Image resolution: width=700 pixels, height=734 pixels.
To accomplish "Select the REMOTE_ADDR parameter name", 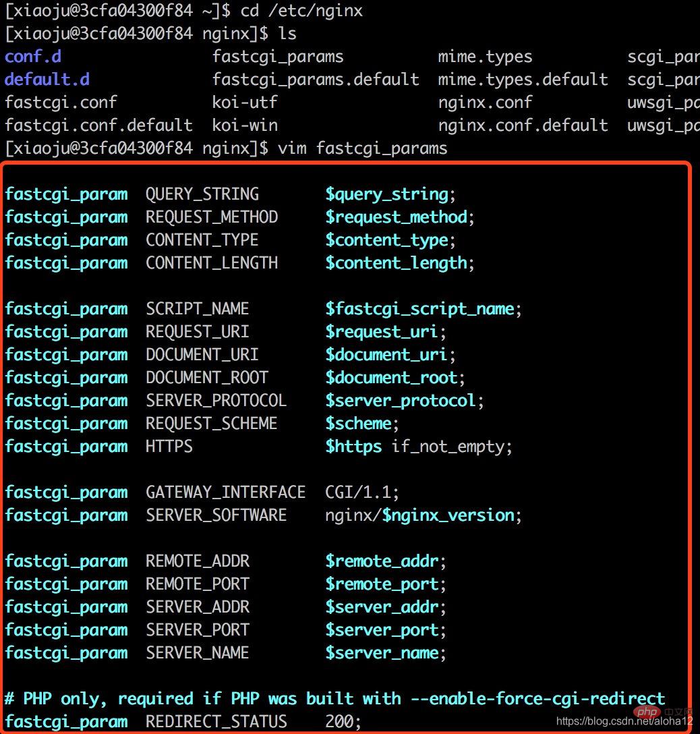I will [x=198, y=561].
